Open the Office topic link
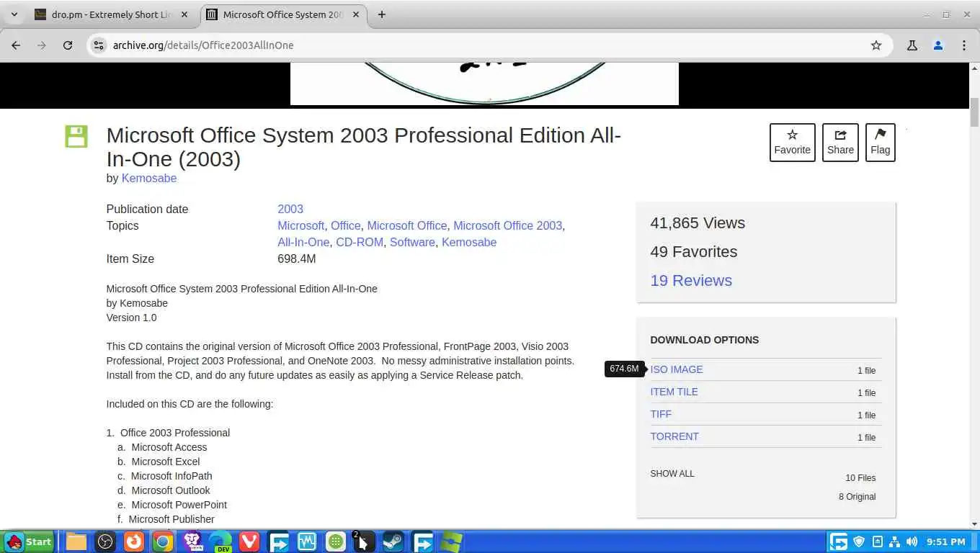 345,225
